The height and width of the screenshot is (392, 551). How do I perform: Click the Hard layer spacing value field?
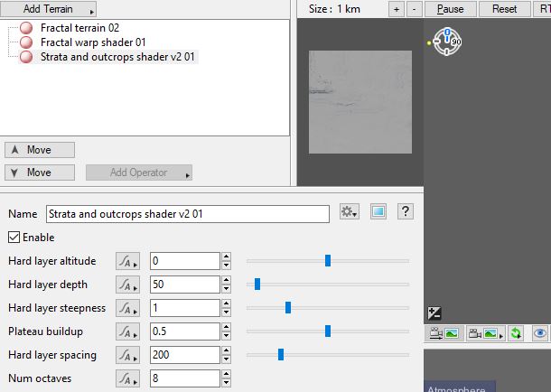tap(185, 355)
